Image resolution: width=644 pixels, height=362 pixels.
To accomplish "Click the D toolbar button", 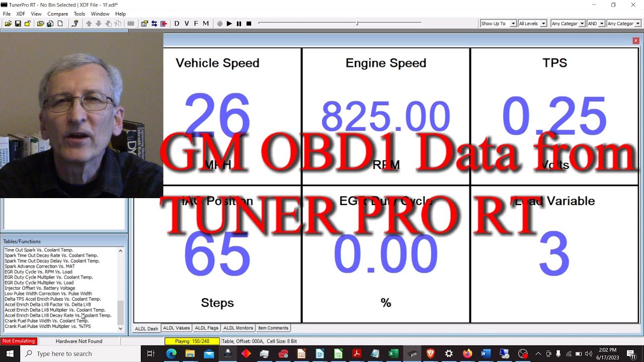I will 177,24.
